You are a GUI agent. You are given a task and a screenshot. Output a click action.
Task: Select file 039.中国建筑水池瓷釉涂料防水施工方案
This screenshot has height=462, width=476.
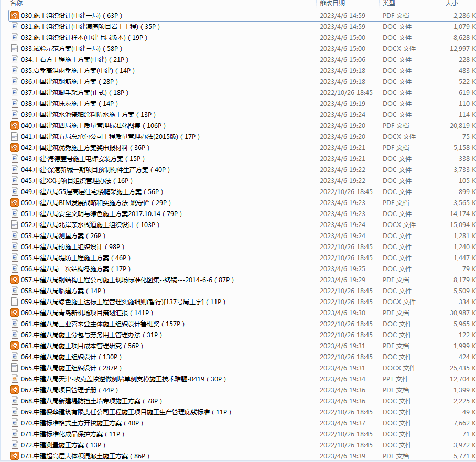click(x=89, y=114)
